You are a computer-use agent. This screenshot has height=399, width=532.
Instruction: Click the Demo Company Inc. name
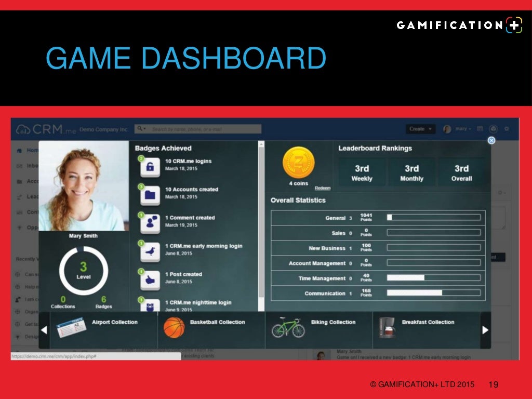(x=104, y=129)
